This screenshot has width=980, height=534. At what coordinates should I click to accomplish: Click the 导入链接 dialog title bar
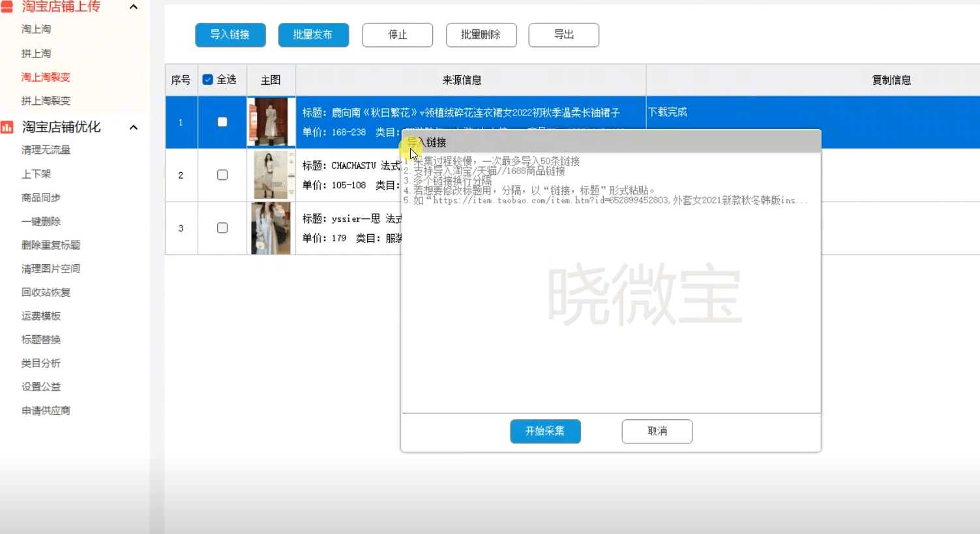[x=611, y=141]
